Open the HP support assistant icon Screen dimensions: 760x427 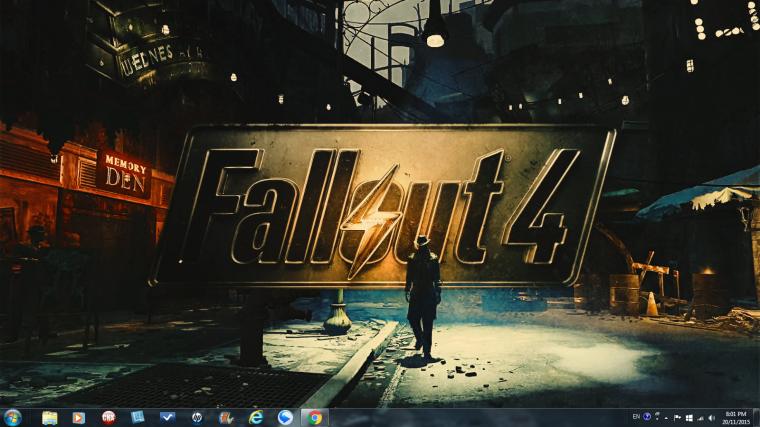(197, 418)
